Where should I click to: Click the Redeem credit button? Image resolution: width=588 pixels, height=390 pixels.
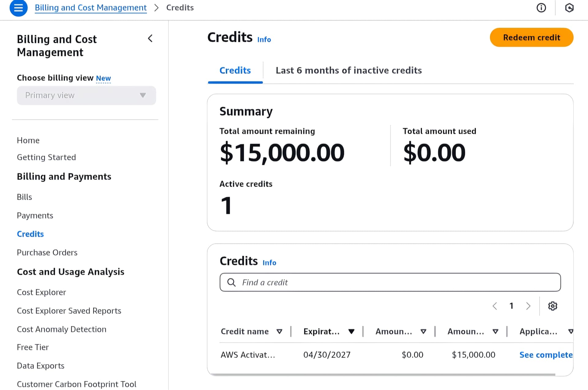(532, 37)
